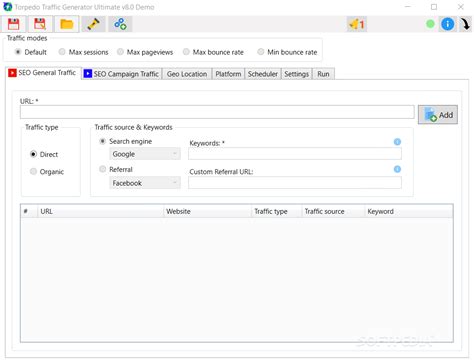Click the URL column header
This screenshot has width=474, height=362.
coord(100,211)
